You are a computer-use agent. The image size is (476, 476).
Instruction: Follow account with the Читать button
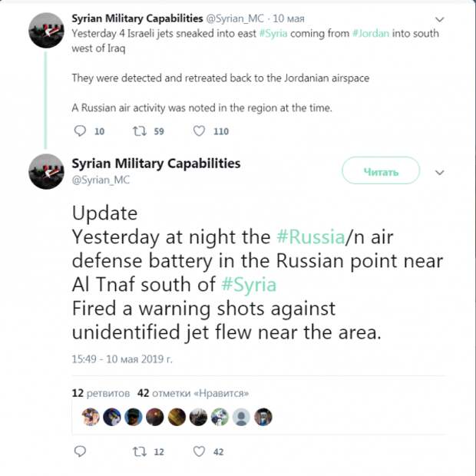point(381,170)
